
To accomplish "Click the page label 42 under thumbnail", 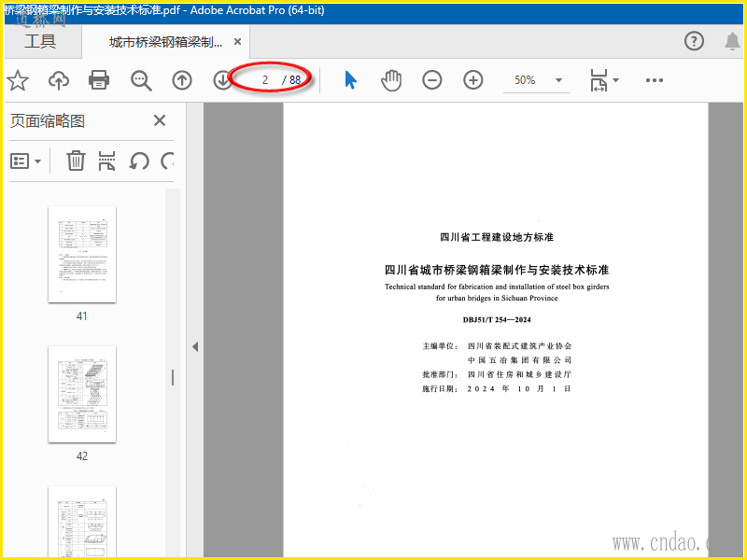I will tap(82, 456).
